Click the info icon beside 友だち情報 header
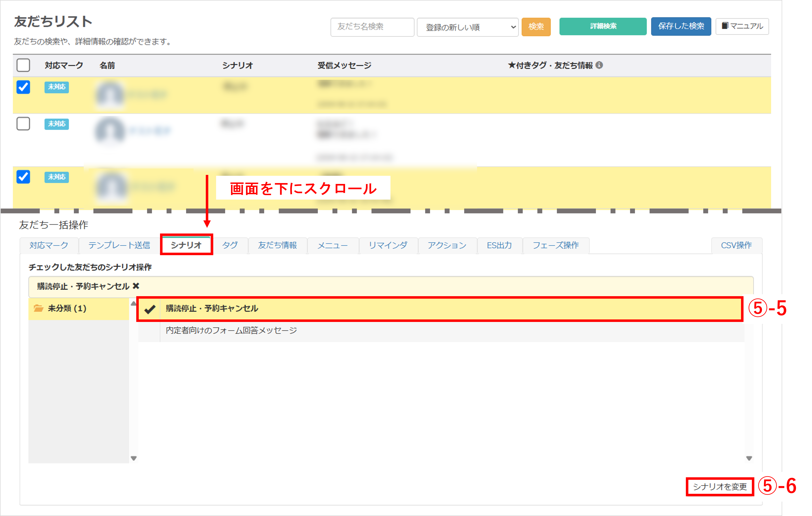Image resolution: width=812 pixels, height=516 pixels. click(599, 65)
